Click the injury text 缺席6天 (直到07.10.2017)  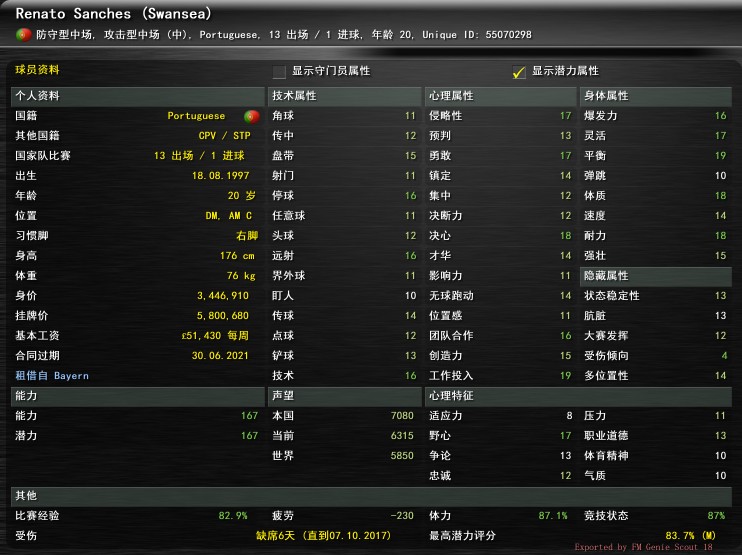324,536
